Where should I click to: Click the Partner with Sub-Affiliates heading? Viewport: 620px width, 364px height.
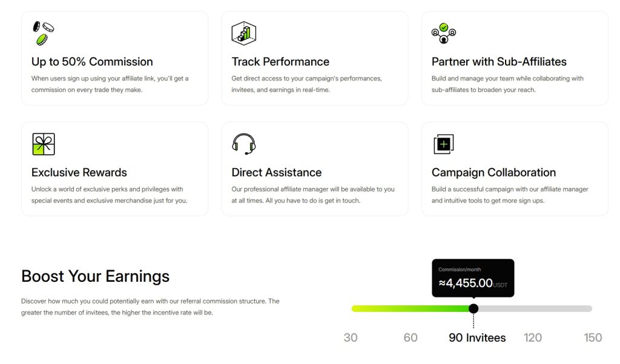[x=498, y=61]
